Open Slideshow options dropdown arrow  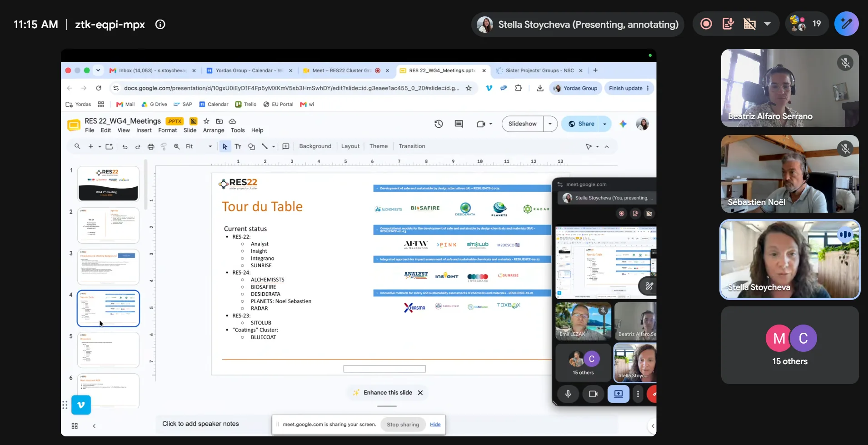(550, 124)
